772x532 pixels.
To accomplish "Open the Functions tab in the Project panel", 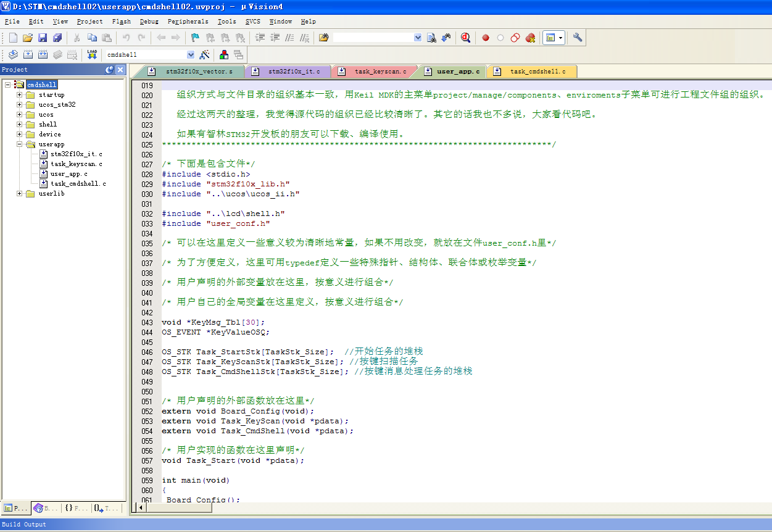I will (x=76, y=509).
